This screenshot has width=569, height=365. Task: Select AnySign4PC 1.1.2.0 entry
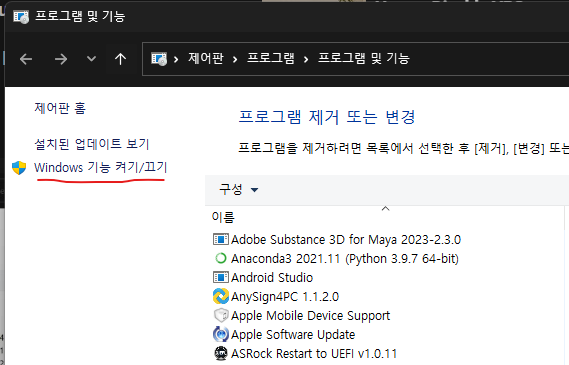(285, 297)
